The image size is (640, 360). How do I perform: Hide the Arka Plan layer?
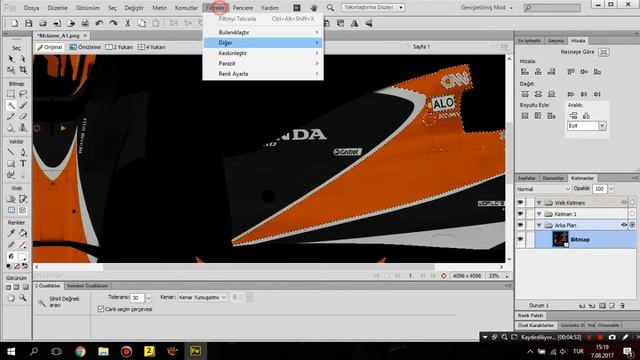pos(520,225)
